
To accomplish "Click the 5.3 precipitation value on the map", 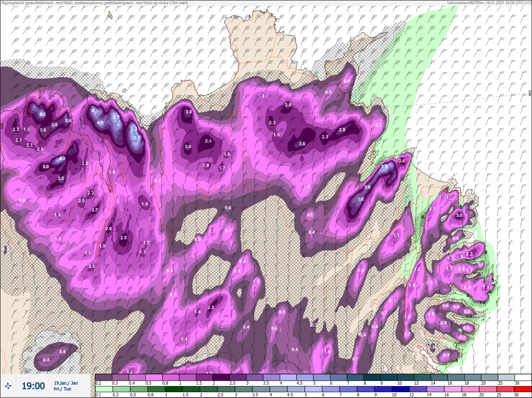I will tap(134, 129).
